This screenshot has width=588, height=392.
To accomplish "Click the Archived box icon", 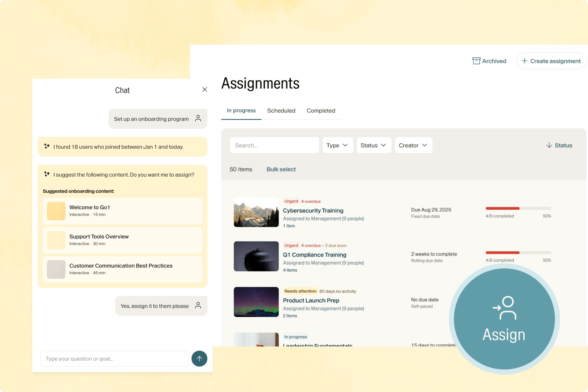I will (476, 61).
